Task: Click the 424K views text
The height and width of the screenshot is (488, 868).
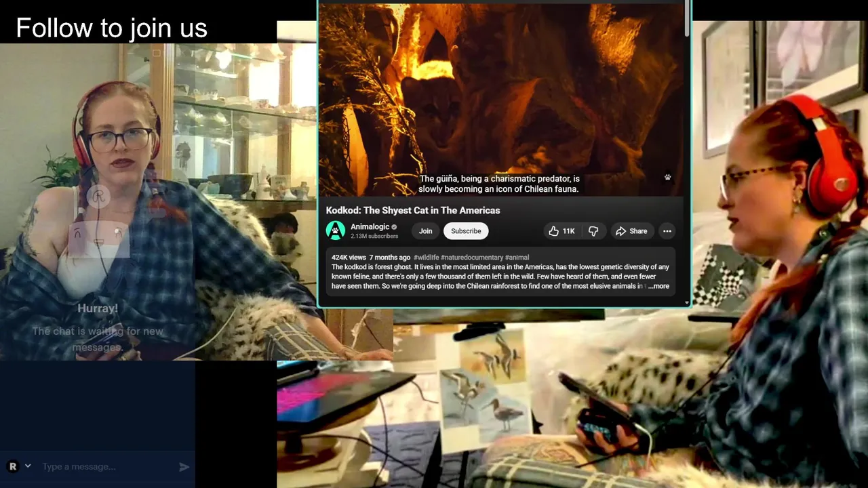Action: pos(349,258)
